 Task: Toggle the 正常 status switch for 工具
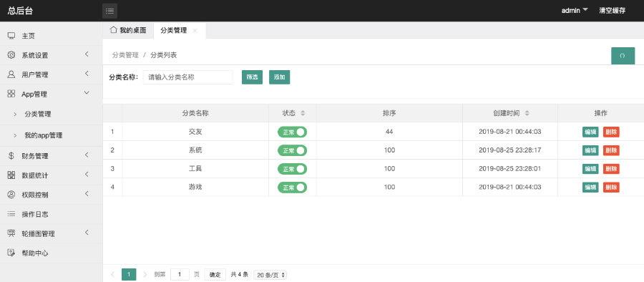(x=293, y=168)
